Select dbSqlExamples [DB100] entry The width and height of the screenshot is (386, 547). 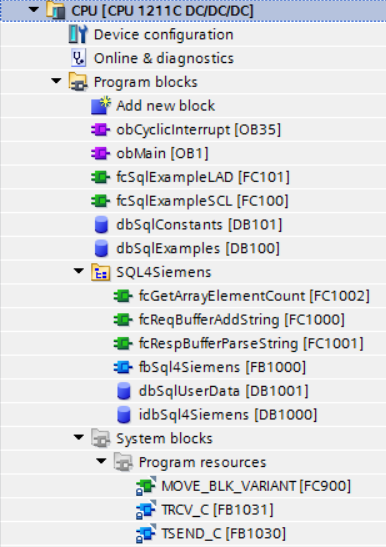(x=198, y=248)
